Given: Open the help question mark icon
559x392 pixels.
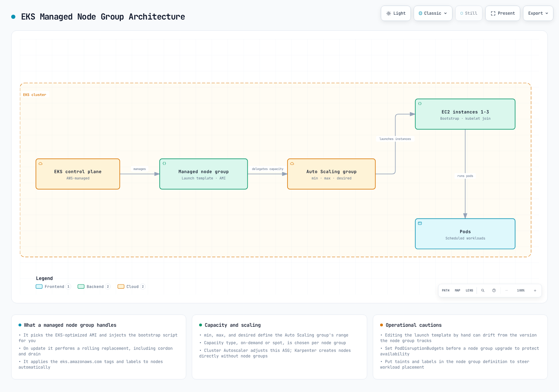Looking at the screenshot, I should [x=494, y=290].
